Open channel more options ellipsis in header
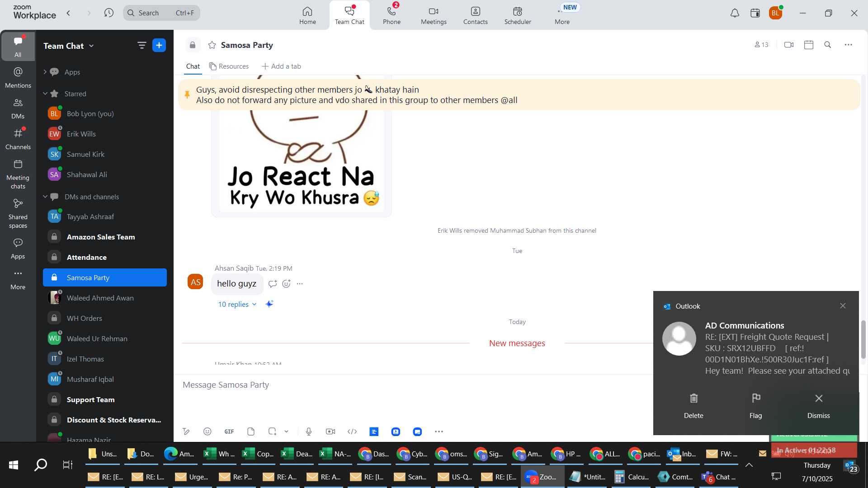This screenshot has width=868, height=488. (849, 45)
